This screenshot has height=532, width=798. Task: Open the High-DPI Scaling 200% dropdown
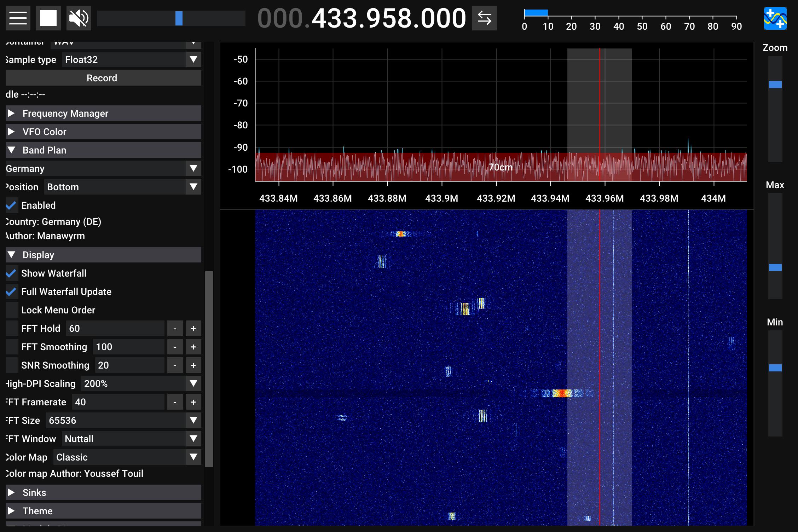pyautogui.click(x=141, y=383)
